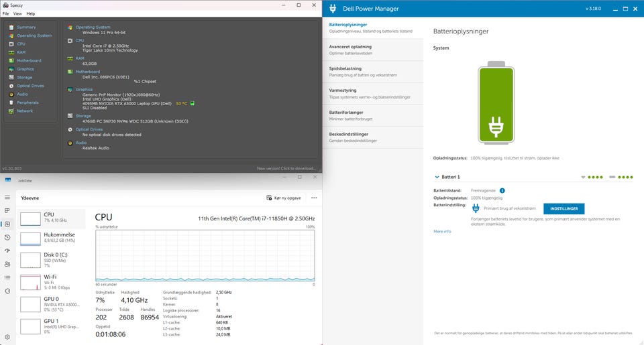Image resolution: width=644 pixels, height=345 pixels.
Task: Select GPU 1 Intel UHD Graphics item
Action: 52,326
